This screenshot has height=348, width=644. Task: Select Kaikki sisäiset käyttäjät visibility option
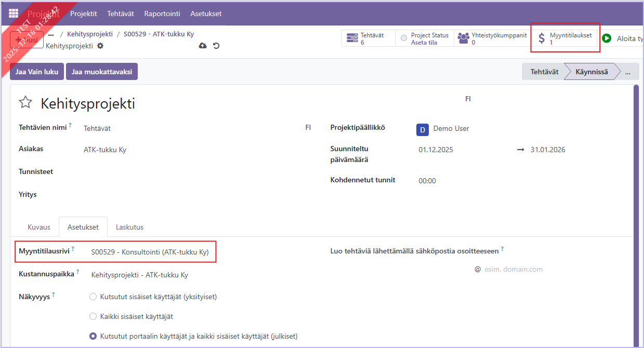pos(93,316)
